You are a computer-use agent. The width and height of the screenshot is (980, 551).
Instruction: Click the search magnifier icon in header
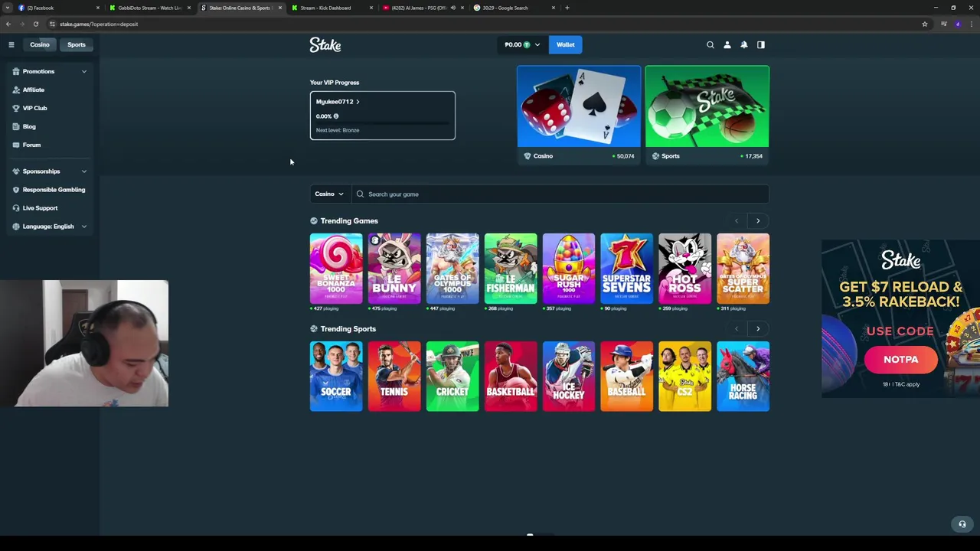click(x=710, y=44)
